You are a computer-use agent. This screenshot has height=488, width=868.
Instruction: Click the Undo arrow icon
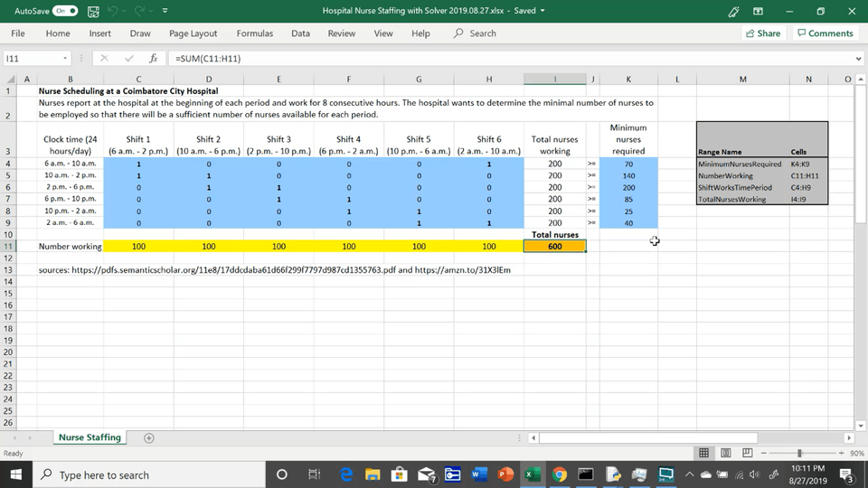coord(112,11)
